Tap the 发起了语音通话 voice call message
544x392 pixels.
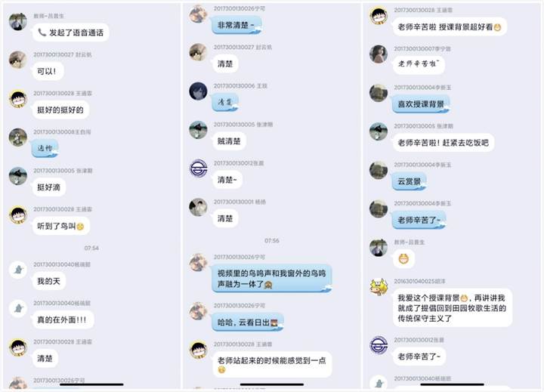pos(71,32)
